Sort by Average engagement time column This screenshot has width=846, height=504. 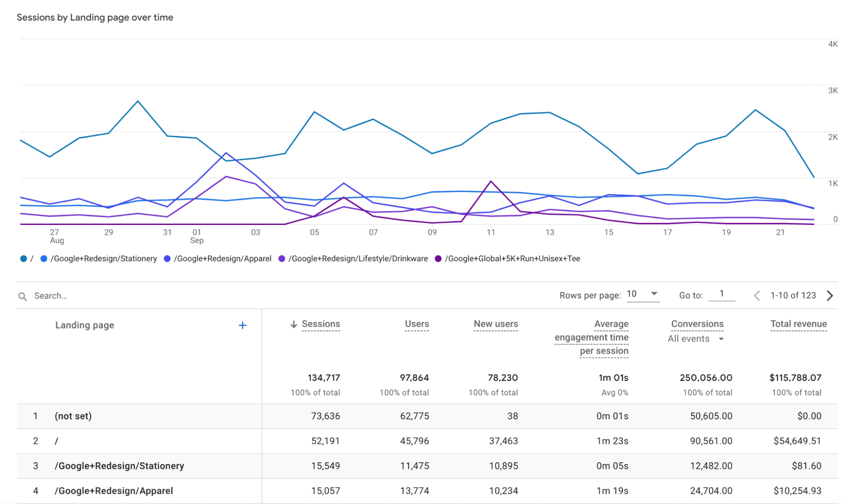click(x=592, y=337)
